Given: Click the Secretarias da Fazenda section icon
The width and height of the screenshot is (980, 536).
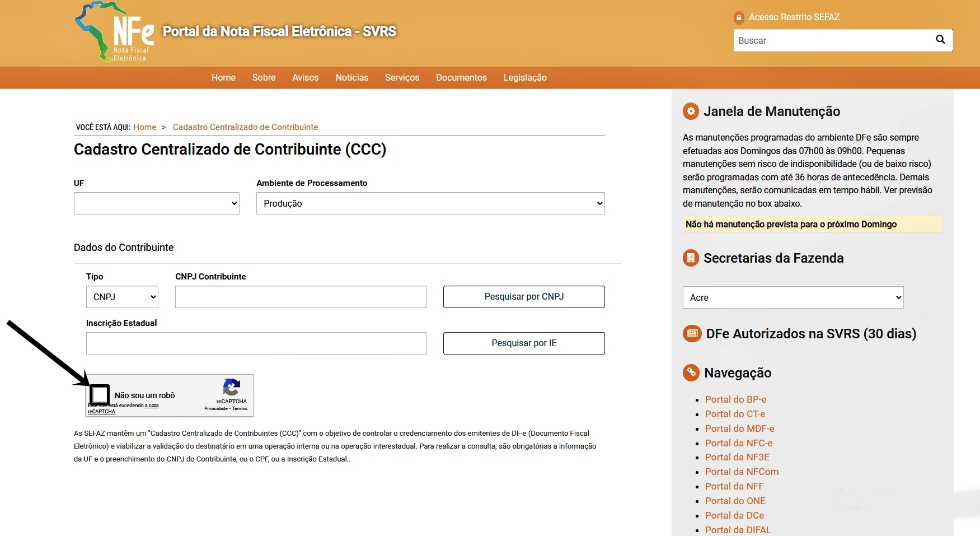Looking at the screenshot, I should point(691,258).
